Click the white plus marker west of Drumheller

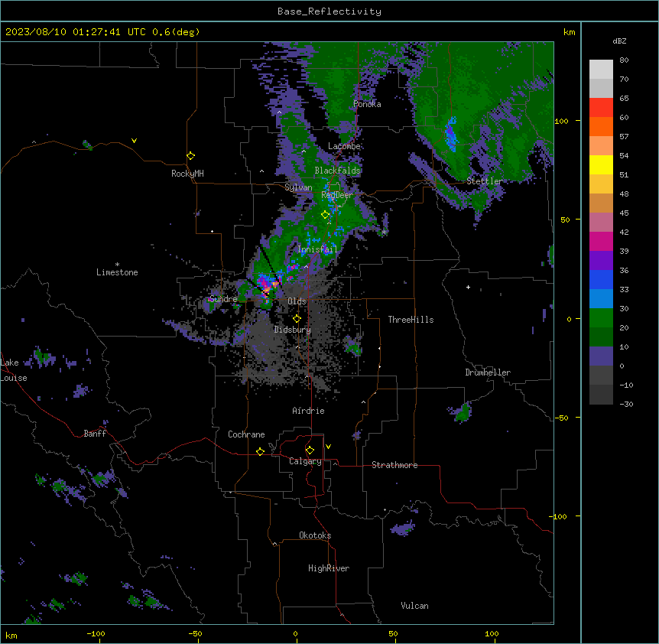point(468,287)
